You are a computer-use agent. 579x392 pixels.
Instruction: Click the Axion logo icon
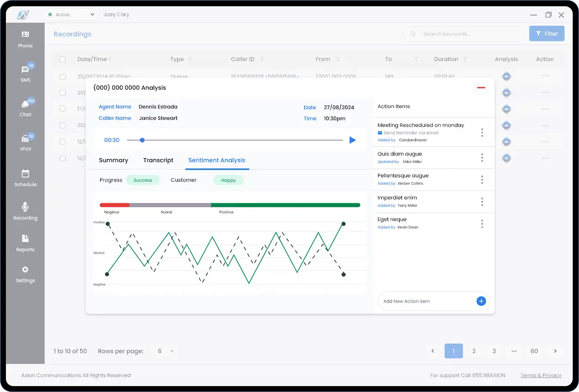click(23, 15)
